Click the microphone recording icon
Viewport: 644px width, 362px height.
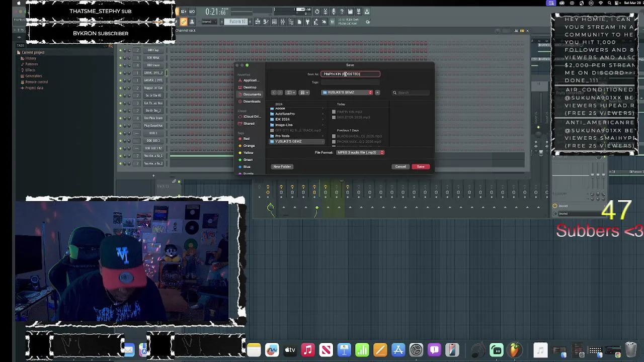(x=334, y=12)
